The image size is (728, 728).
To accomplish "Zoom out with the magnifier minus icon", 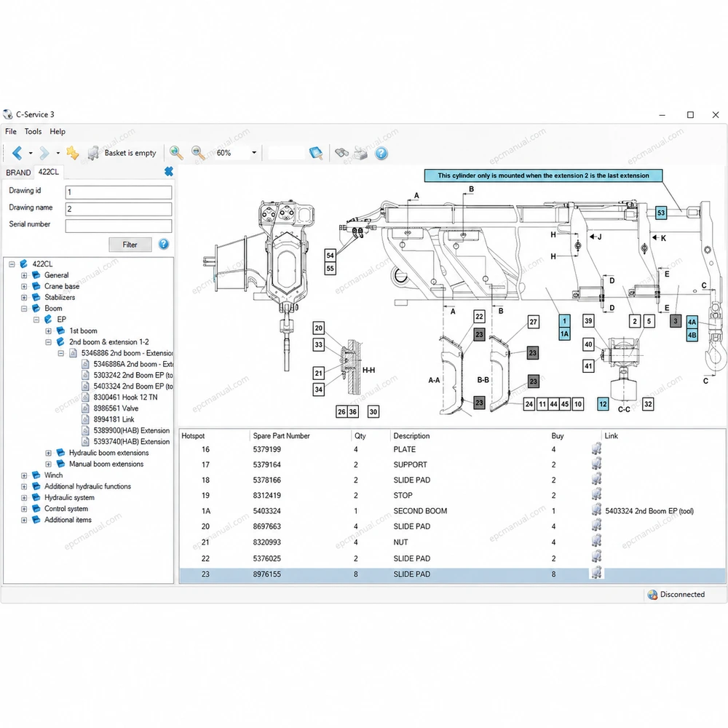I will (198, 153).
